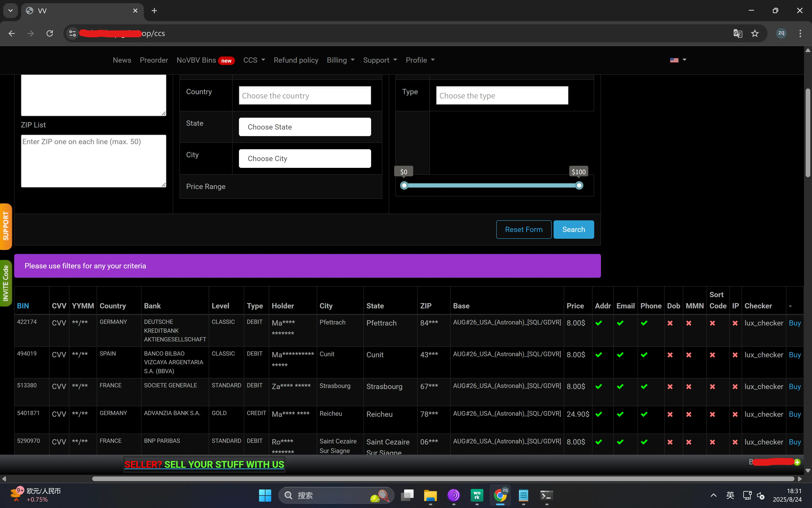Click the $0 minimum price slider handle
The width and height of the screenshot is (812, 508).
click(x=404, y=185)
